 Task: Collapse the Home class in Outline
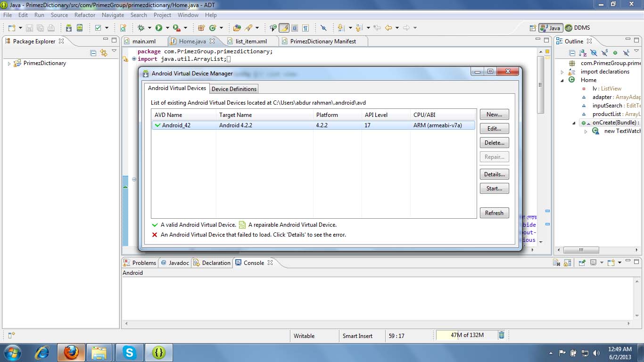[562, 80]
